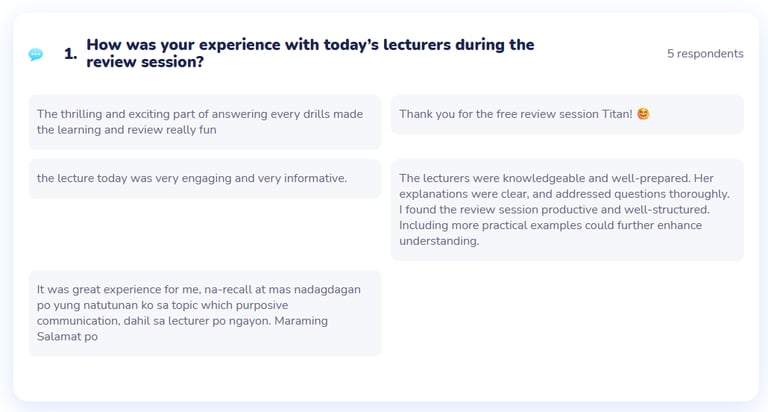The image size is (768, 412).
Task: Click the smiling emoji after Titan
Action: coord(643,114)
